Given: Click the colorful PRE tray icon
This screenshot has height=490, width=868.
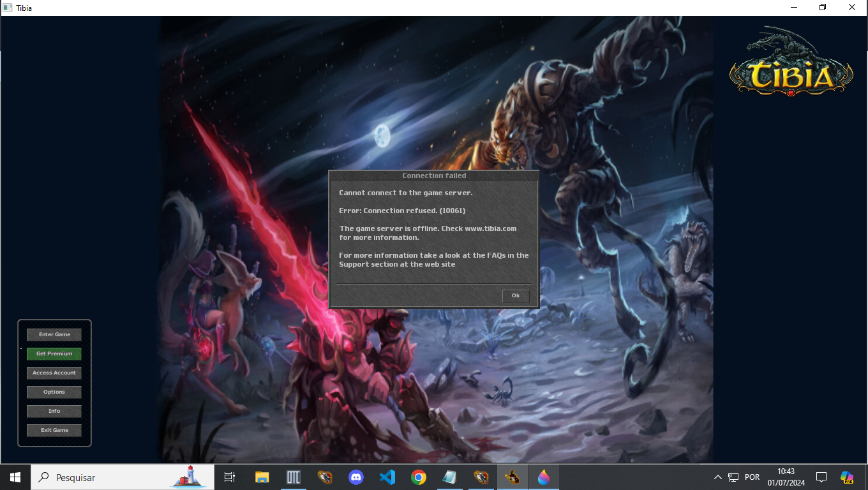Looking at the screenshot, I should point(847,477).
